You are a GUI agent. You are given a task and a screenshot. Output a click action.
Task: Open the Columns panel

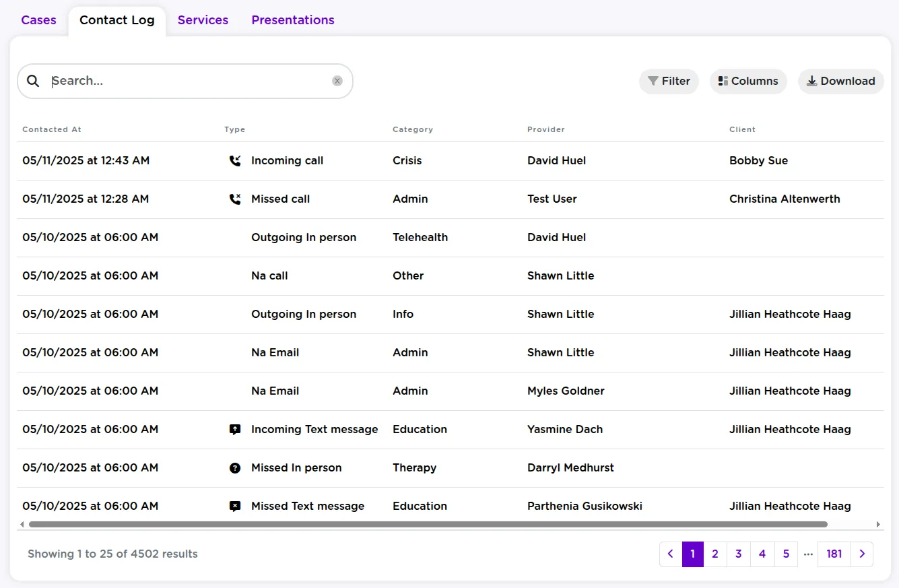pyautogui.click(x=748, y=81)
